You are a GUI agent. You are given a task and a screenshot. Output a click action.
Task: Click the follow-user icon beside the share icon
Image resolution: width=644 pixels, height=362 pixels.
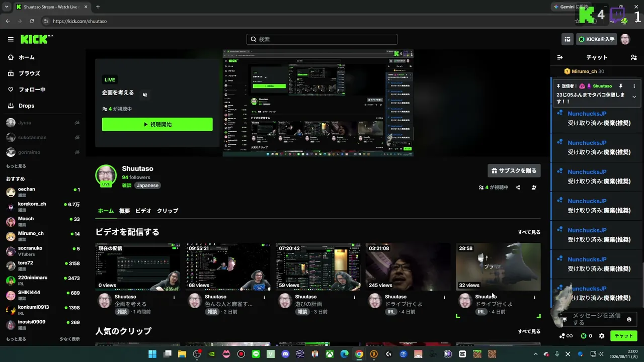coord(534,188)
